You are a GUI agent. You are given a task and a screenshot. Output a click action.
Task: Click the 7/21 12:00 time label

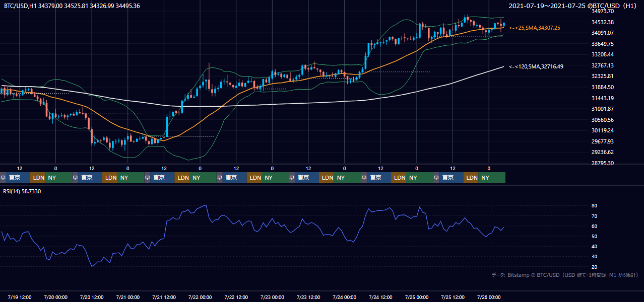164,297
